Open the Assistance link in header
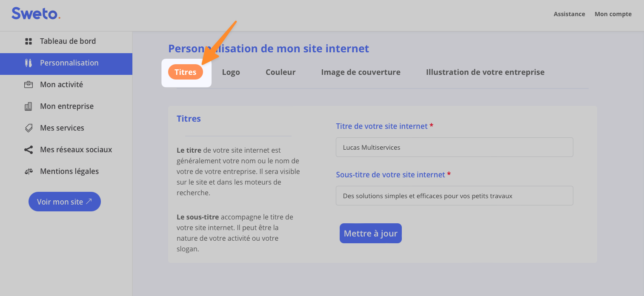This screenshot has height=296, width=644. click(x=569, y=14)
